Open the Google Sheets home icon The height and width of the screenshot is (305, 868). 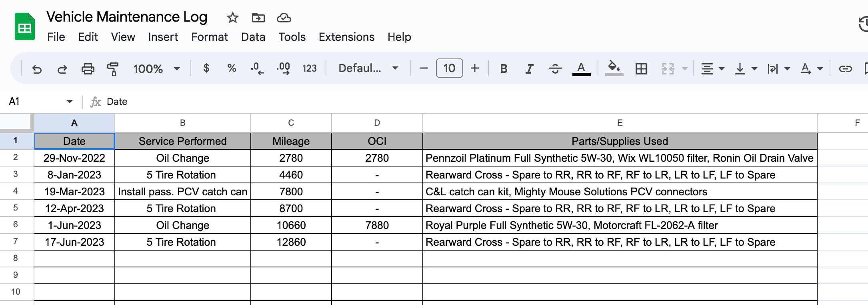point(25,27)
